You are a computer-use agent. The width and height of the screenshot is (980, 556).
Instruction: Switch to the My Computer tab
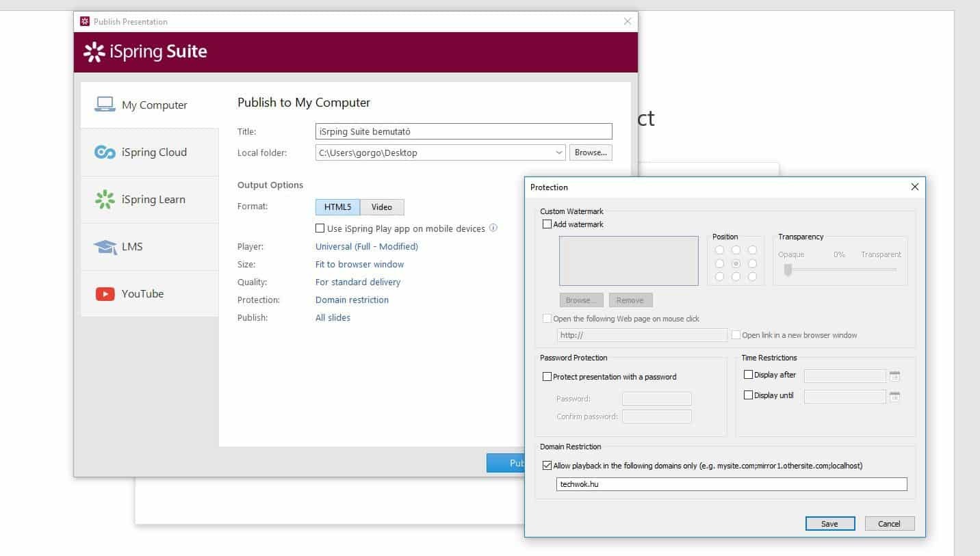tap(150, 105)
